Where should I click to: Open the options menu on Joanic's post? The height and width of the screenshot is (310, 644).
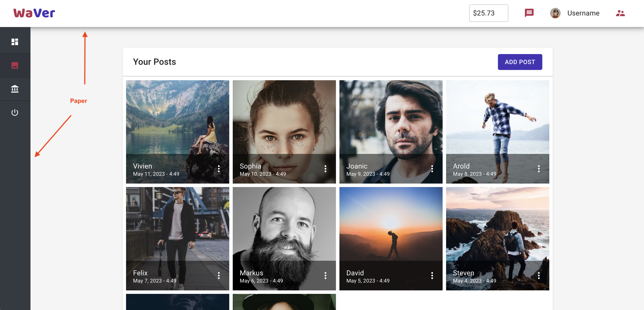432,169
